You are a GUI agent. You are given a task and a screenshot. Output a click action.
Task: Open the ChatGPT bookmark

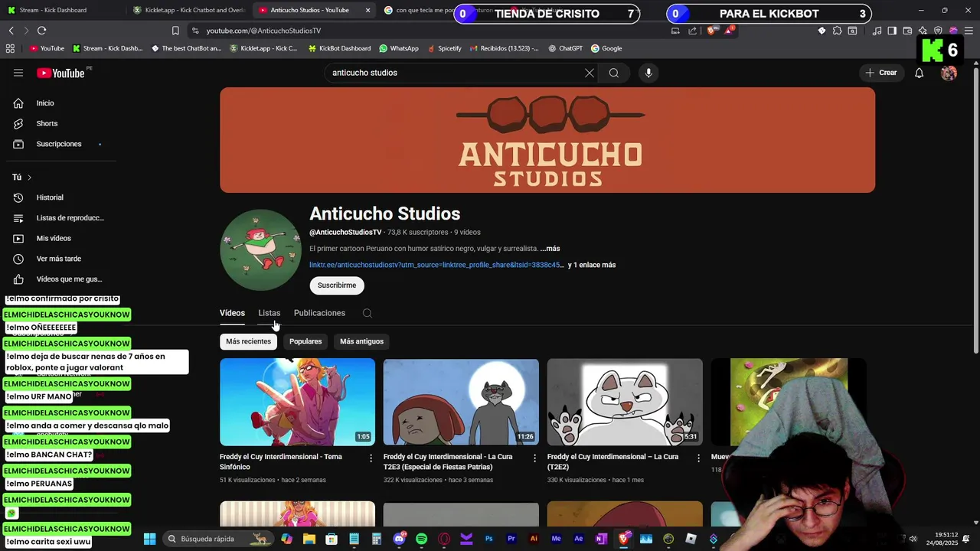tap(565, 48)
